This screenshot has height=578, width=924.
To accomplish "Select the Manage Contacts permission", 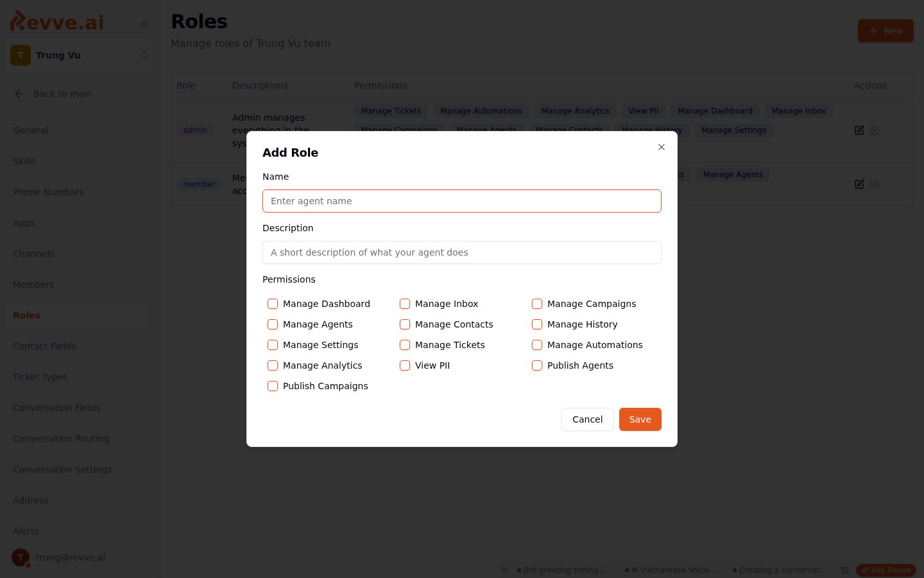I will tap(405, 324).
